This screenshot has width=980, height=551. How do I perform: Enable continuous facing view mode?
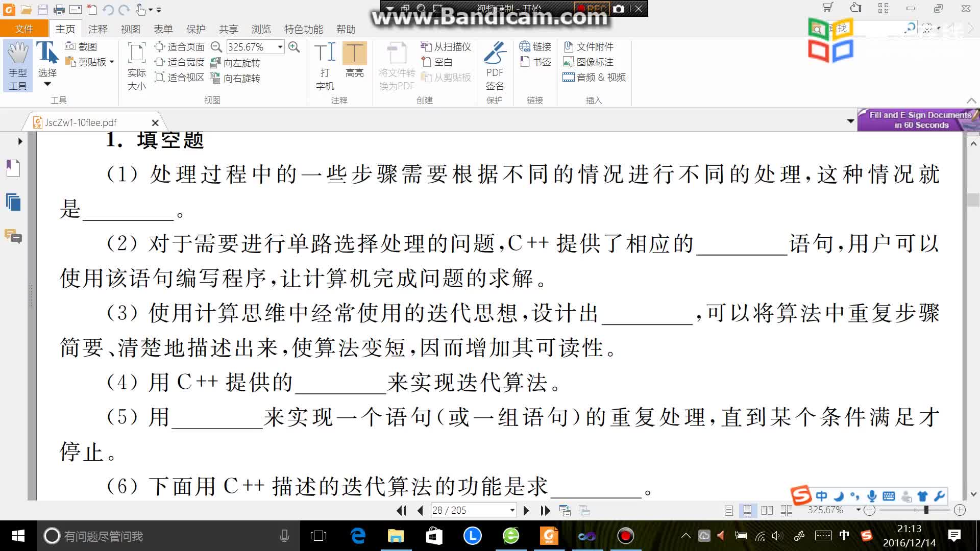pos(787,510)
